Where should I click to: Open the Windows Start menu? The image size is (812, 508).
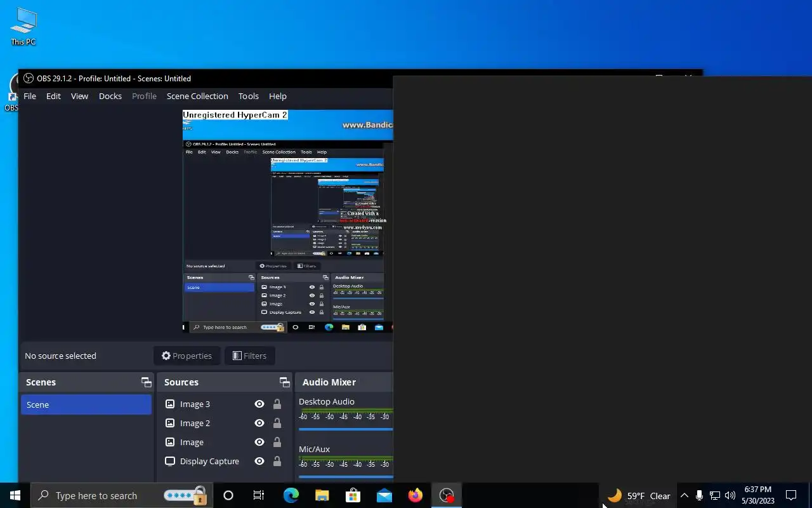tap(15, 495)
